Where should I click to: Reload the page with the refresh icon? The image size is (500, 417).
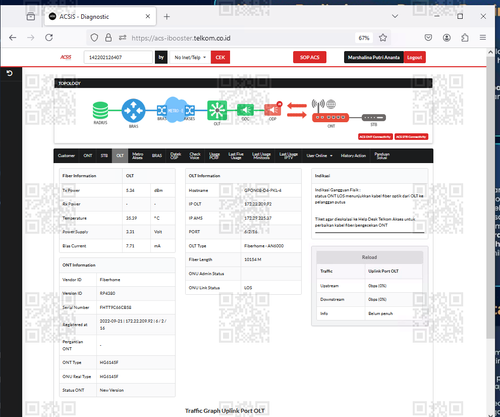pos(49,38)
